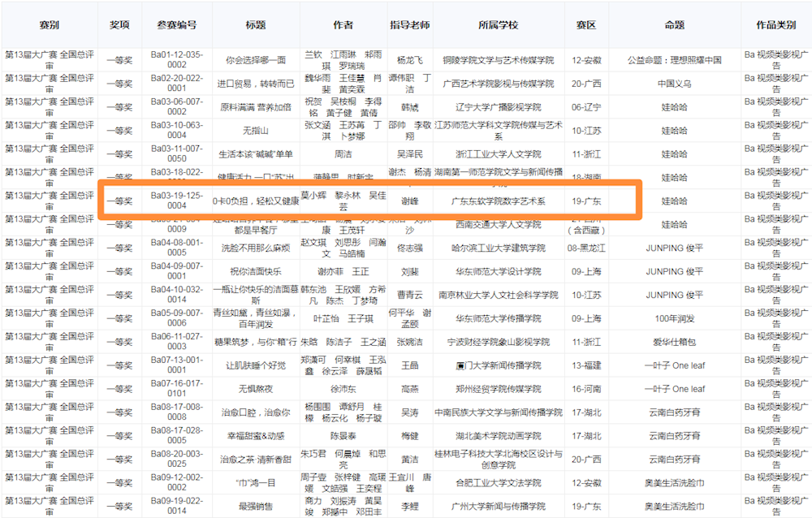Click entry number Ba03-19-125-0004
812x518 pixels.
pos(176,201)
